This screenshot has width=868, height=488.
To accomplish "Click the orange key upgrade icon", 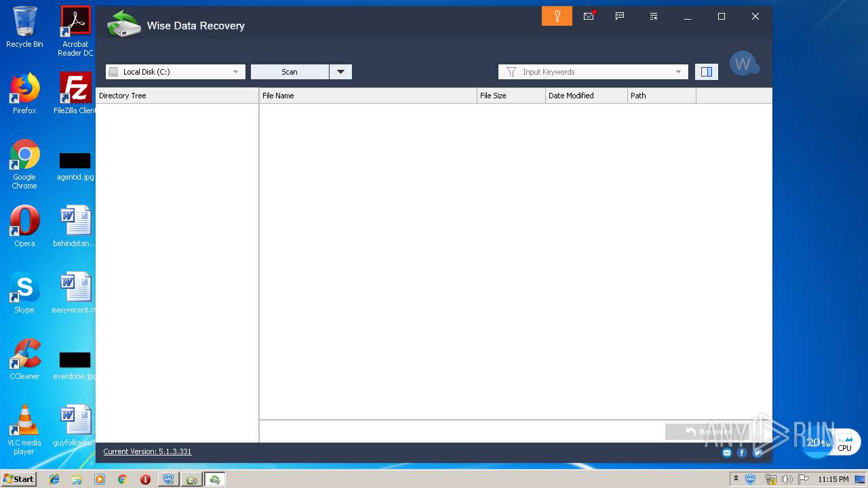I will (x=557, y=16).
